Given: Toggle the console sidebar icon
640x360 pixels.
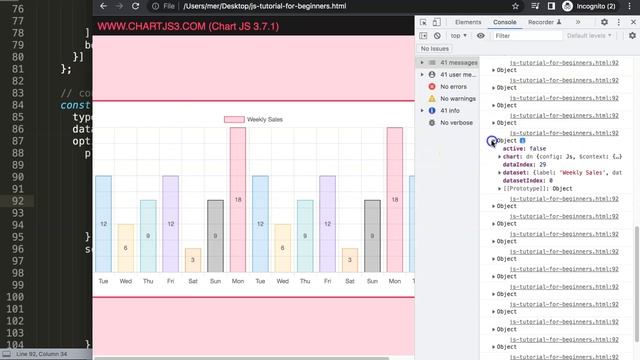Looking at the screenshot, I should (423, 36).
